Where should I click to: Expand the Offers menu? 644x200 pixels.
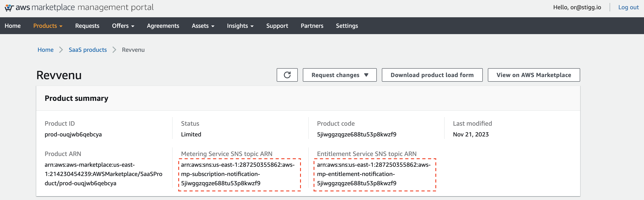tap(123, 26)
